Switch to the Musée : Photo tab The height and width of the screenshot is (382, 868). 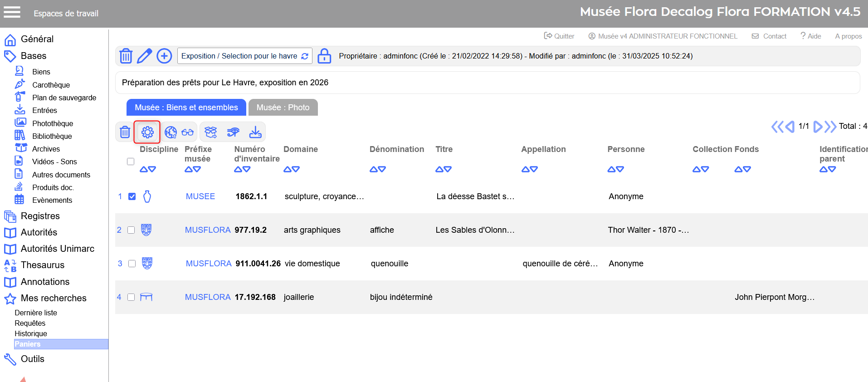coord(283,108)
